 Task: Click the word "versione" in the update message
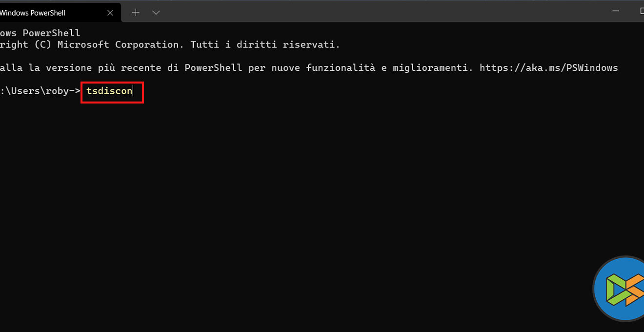pos(69,68)
